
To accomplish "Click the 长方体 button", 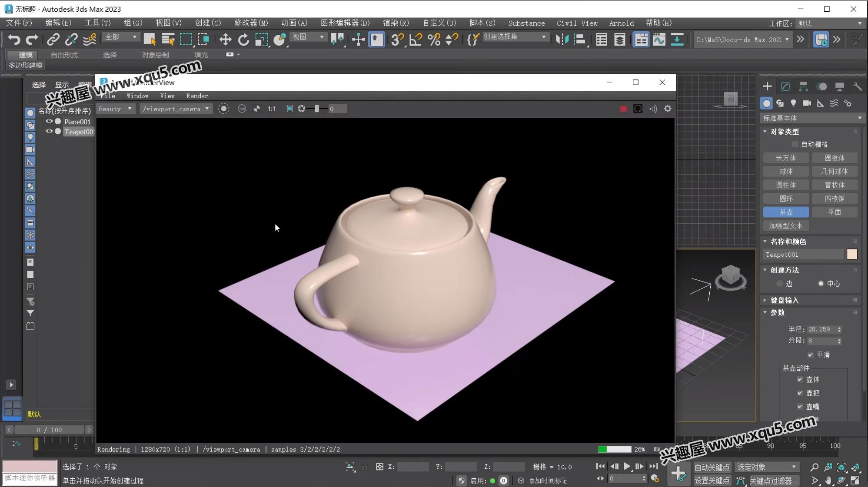I will tap(786, 158).
